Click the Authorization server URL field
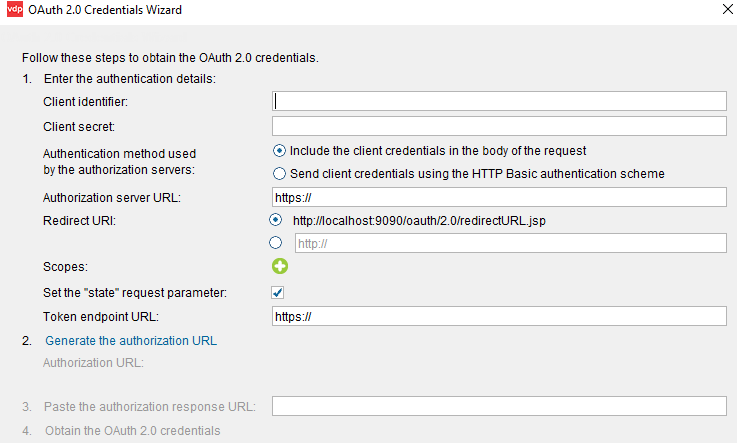737x443 pixels. click(x=499, y=197)
